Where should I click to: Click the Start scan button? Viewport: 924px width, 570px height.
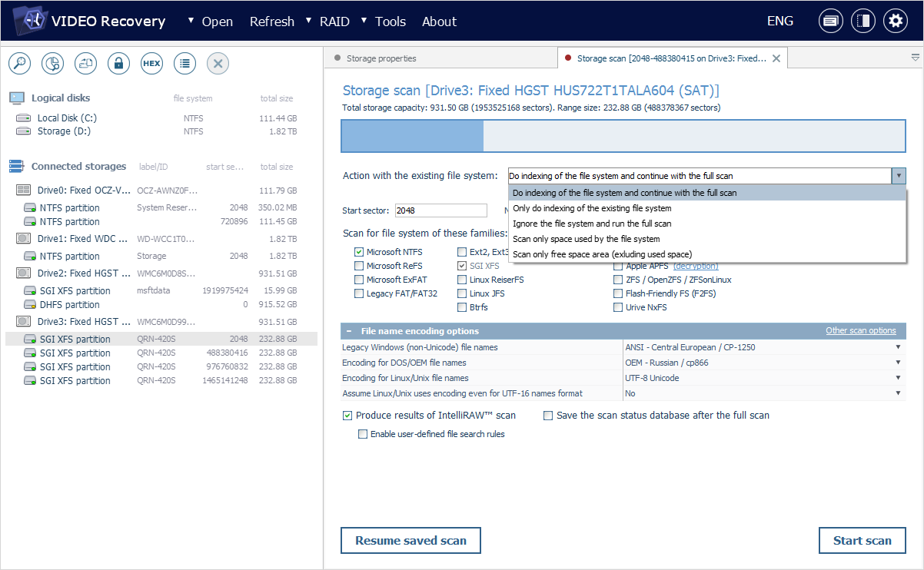pos(862,540)
